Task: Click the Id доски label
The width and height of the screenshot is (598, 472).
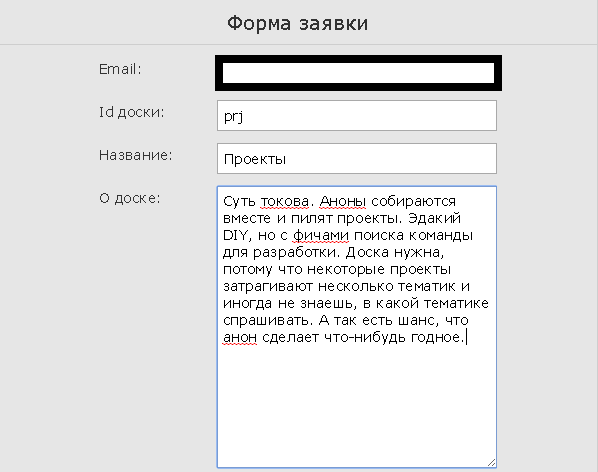Action: coord(132,112)
